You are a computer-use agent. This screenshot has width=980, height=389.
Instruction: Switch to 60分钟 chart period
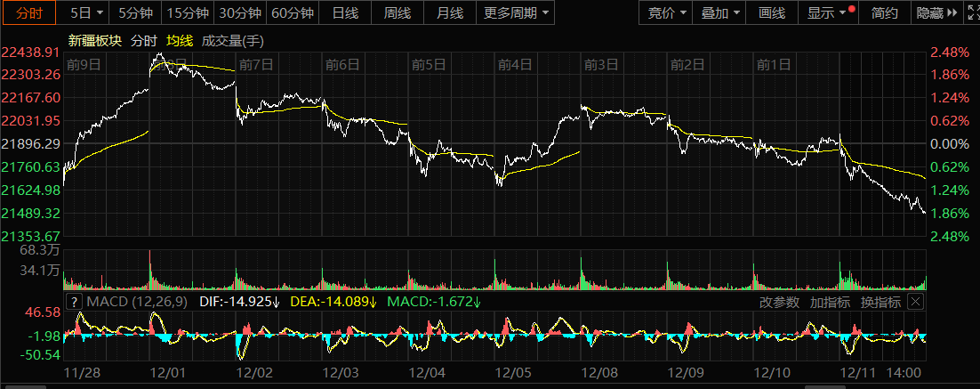click(293, 12)
